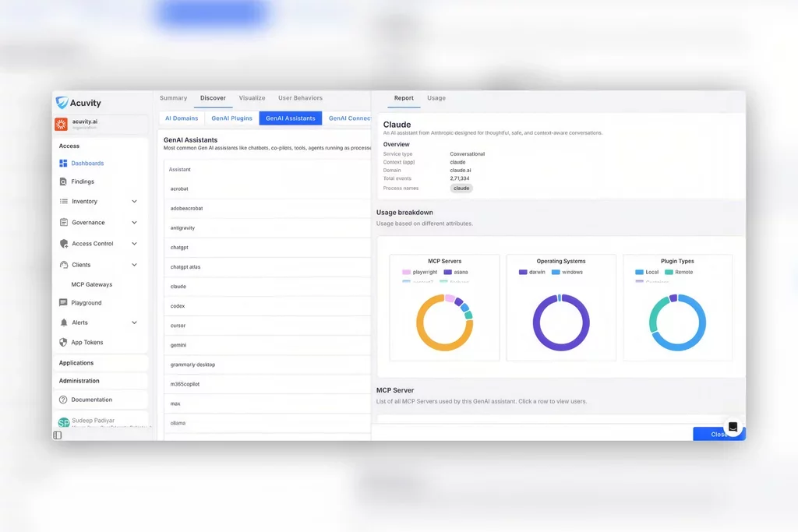Select the codex assistant row
The height and width of the screenshot is (532, 798).
pos(267,306)
